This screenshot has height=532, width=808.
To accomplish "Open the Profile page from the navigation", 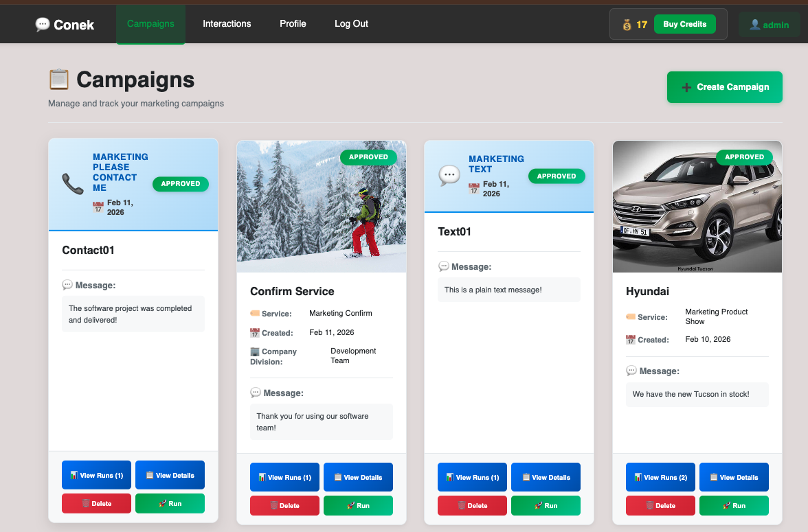I will tap(293, 23).
